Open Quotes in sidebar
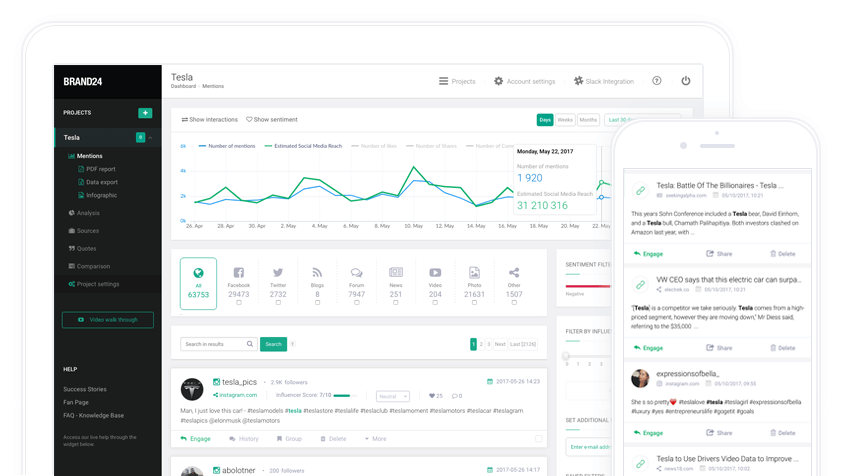Viewport: 842px width, 476px height. point(82,249)
